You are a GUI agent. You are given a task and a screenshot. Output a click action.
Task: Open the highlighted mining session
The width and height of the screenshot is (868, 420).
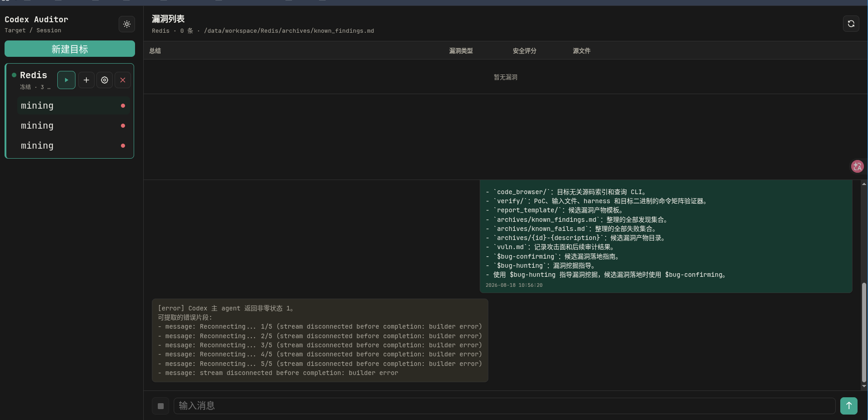point(74,105)
